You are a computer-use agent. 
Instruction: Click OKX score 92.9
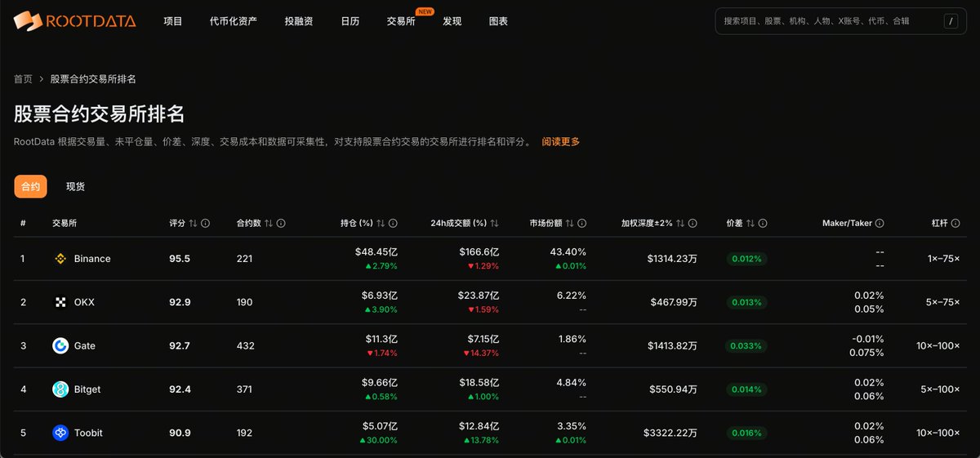pos(180,302)
